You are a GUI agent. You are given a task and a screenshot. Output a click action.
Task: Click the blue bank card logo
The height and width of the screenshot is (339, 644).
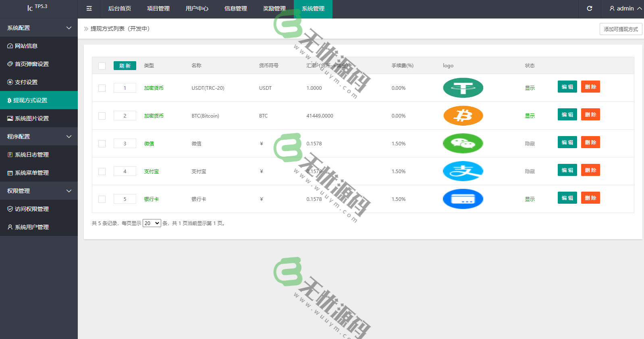463,199
